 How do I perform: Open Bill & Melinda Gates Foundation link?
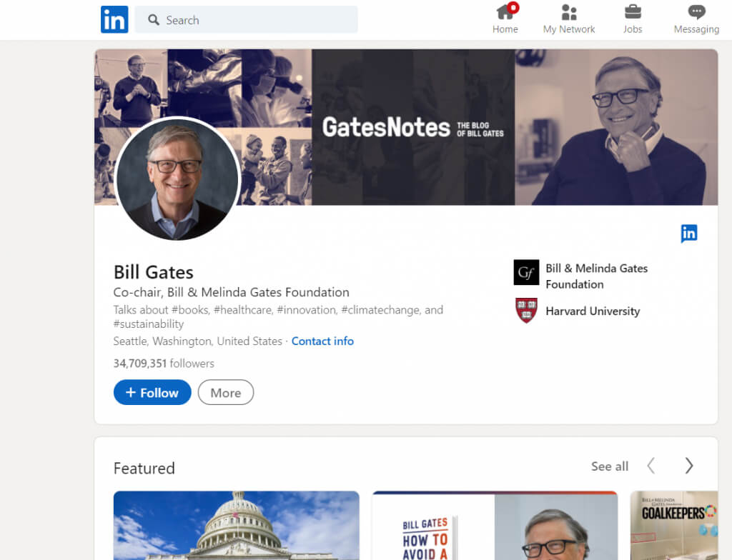[597, 276]
